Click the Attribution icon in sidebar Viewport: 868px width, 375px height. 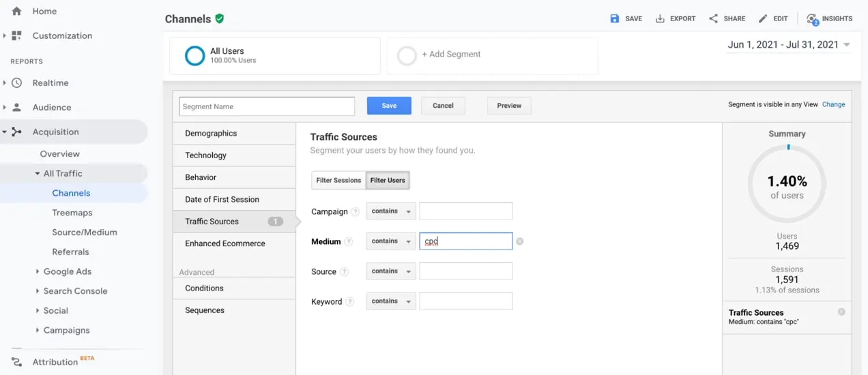[16, 362]
